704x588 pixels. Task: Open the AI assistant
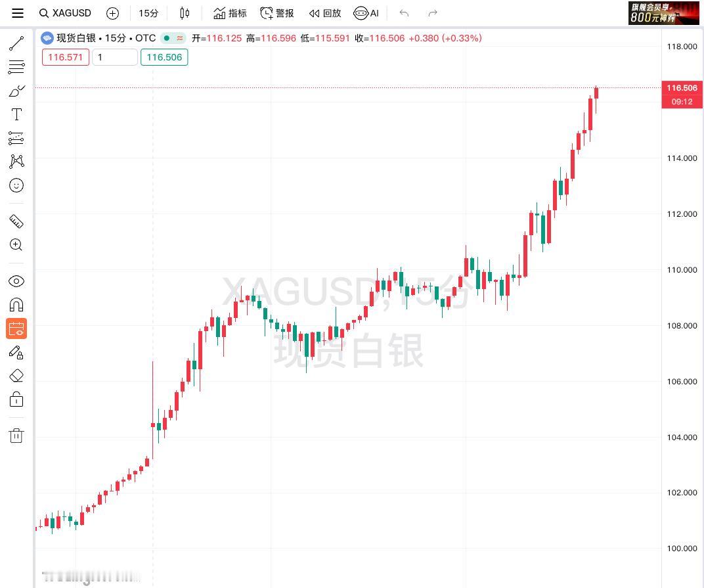(x=366, y=14)
